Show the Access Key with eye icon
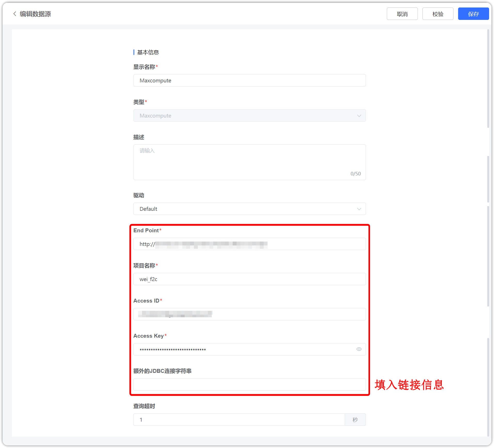This screenshot has width=494, height=448. point(359,349)
